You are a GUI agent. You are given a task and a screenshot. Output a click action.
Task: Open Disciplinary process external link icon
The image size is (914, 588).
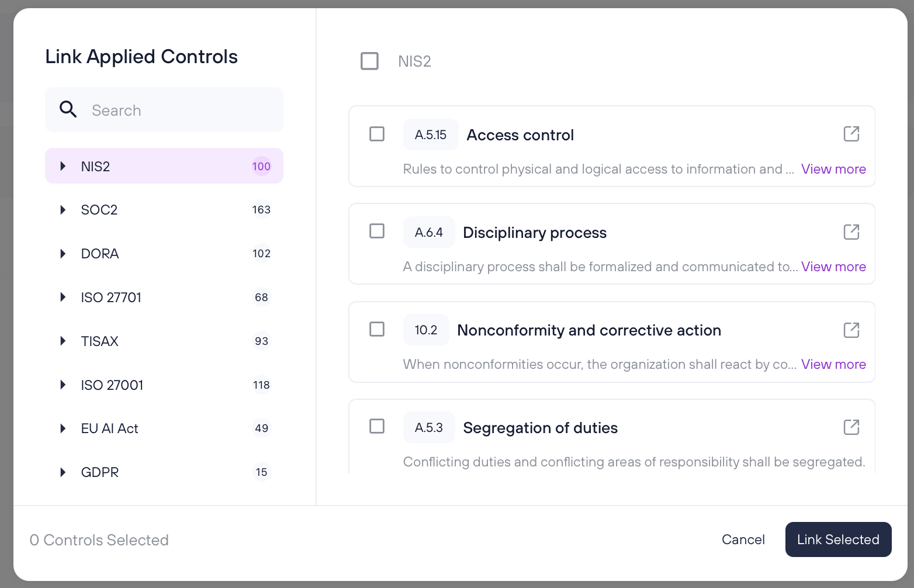click(851, 232)
